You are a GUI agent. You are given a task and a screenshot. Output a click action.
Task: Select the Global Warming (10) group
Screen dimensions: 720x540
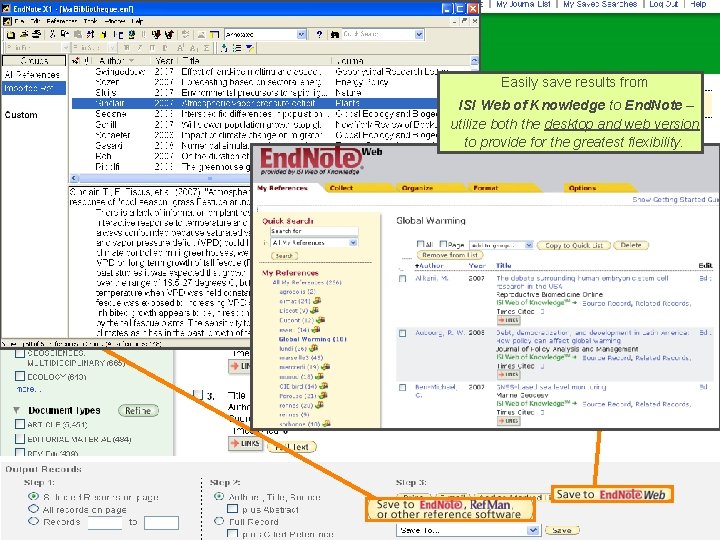[312, 339]
